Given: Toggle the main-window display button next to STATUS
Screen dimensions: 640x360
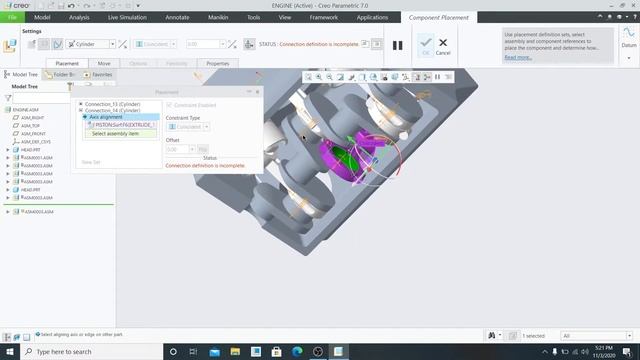Looking at the screenshot, I should [x=377, y=44].
